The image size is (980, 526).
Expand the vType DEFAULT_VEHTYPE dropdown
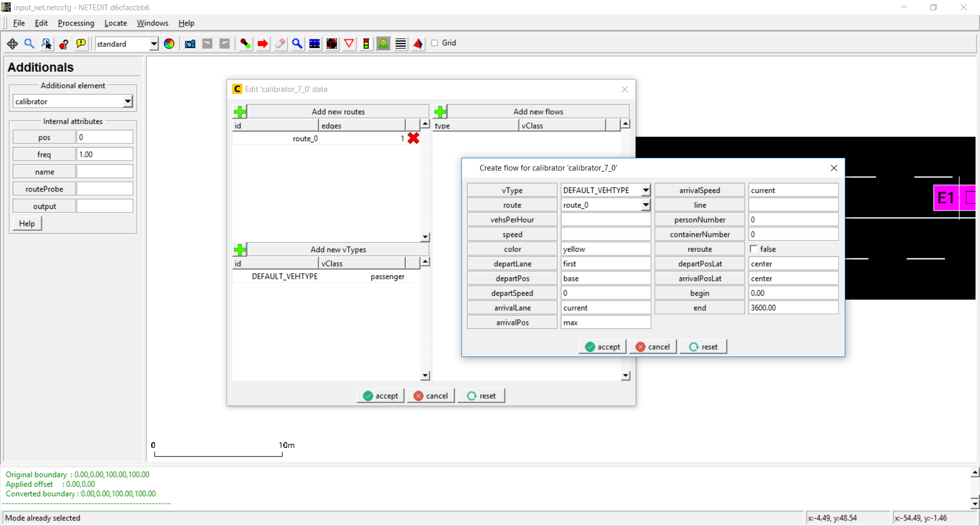click(x=646, y=190)
